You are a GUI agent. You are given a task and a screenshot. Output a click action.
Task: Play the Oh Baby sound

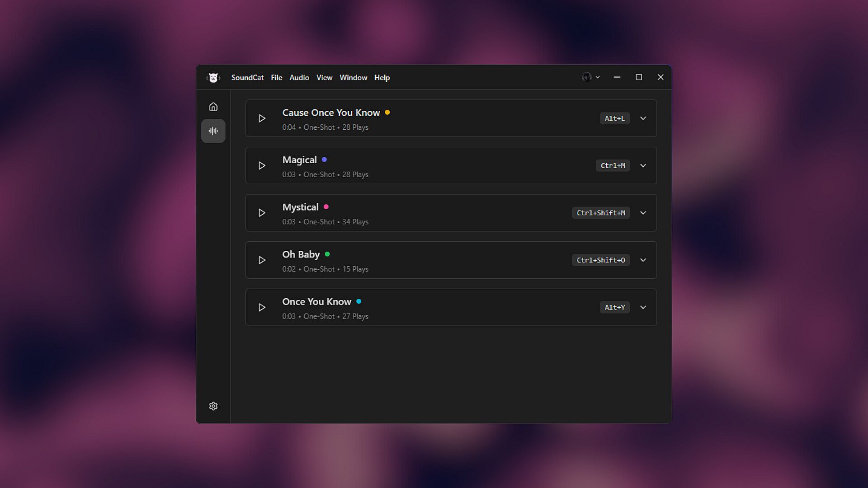262,260
